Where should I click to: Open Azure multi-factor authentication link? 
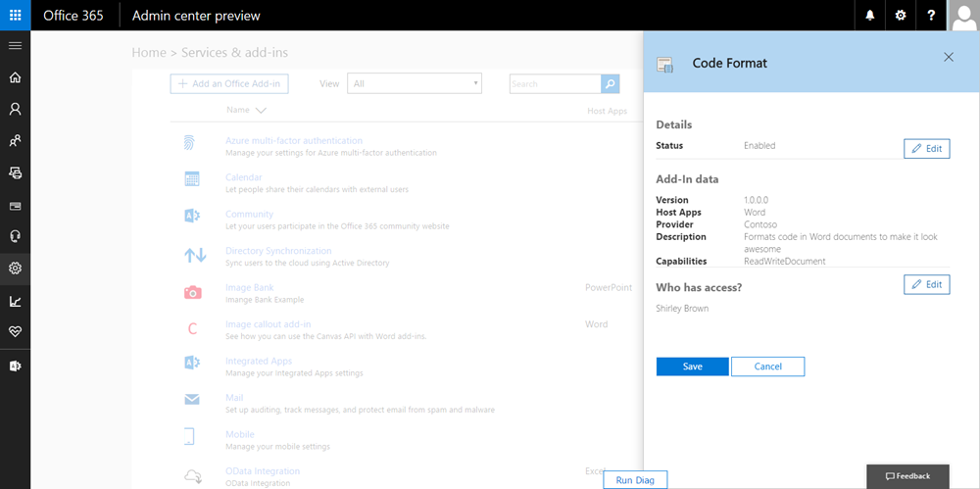[x=294, y=141]
